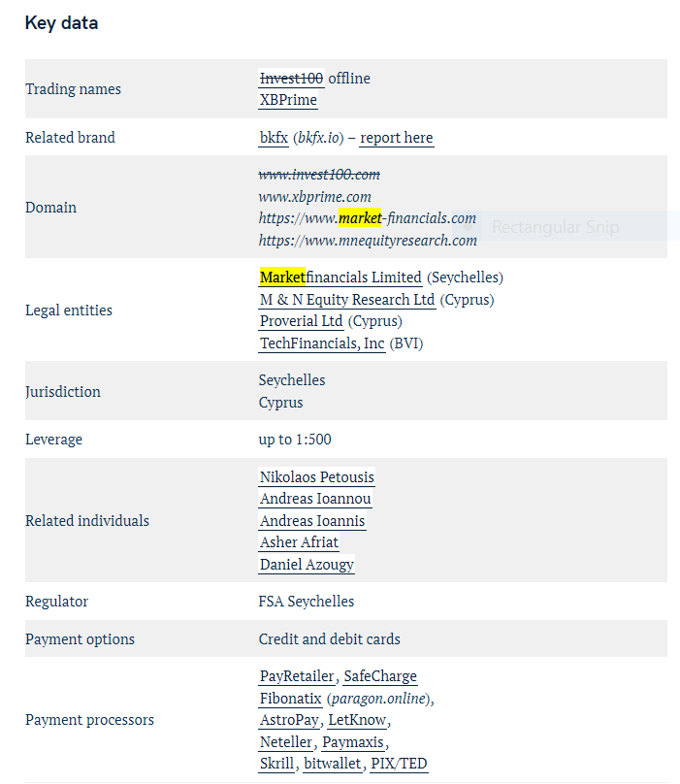The height and width of the screenshot is (784, 680).
Task: Open the SafeCharge payment processor link
Action: pyautogui.click(x=380, y=676)
